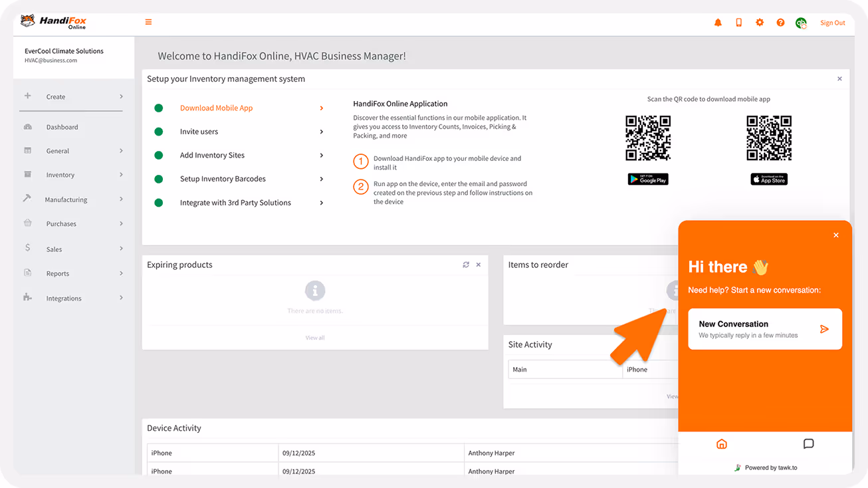This screenshot has height=488, width=868.
Task: Refresh the Expiring products panel
Action: pos(466,265)
